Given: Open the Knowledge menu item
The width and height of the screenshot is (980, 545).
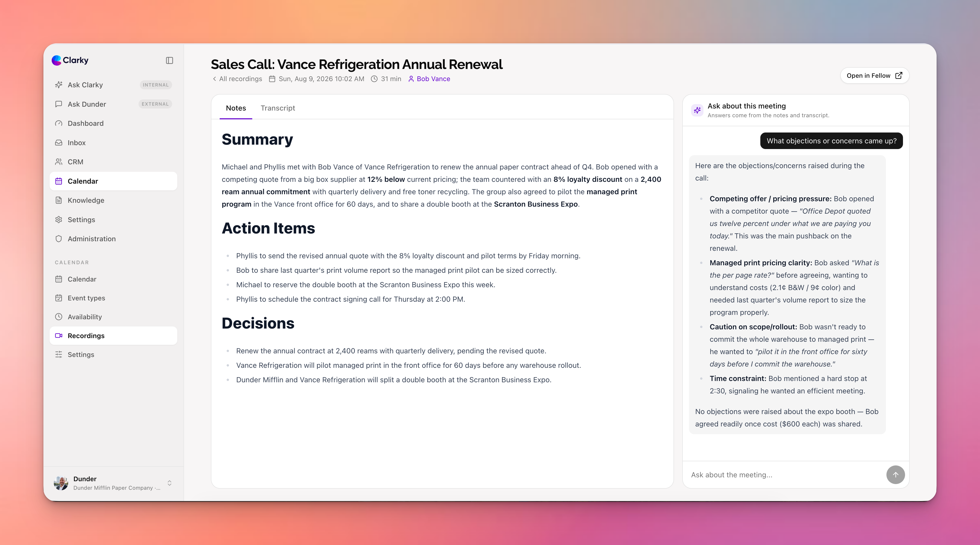Looking at the screenshot, I should pos(113,200).
